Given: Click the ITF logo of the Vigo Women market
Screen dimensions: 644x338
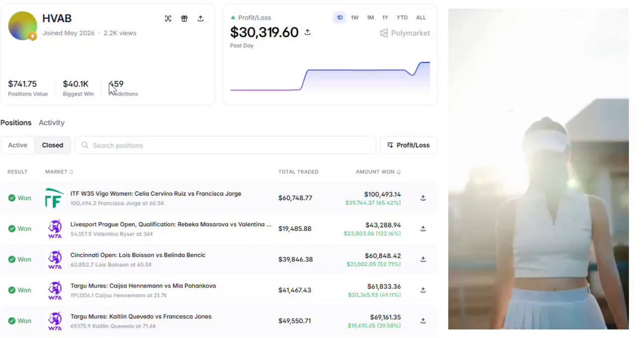Looking at the screenshot, I should (54, 198).
